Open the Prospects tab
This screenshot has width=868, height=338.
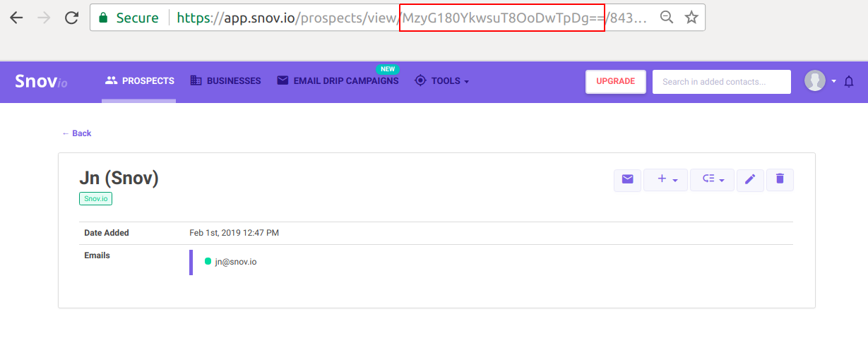click(139, 81)
